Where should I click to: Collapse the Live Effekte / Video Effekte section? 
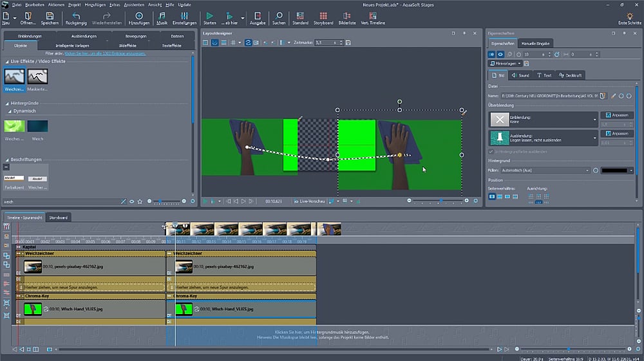click(x=6, y=61)
